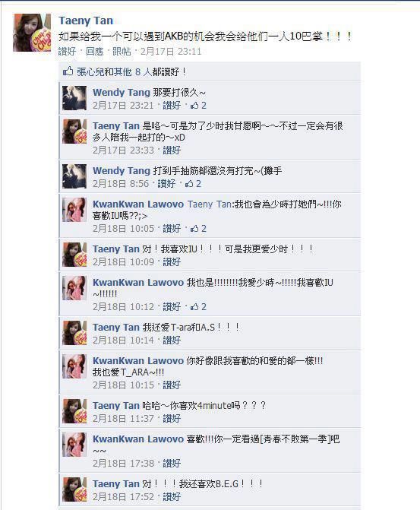The width and height of the screenshot is (420, 510).
Task: Click the thumbs-up icon beside 張心兒 likes summary
Action: 68,71
